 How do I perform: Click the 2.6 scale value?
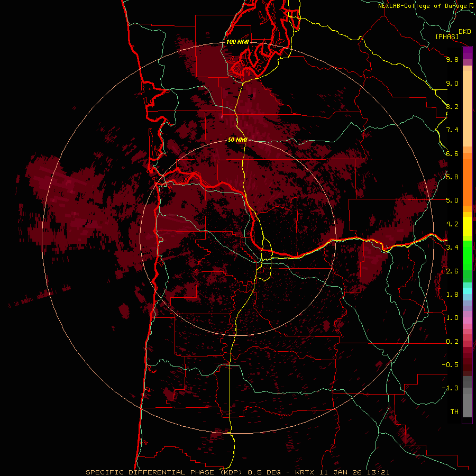(452, 271)
